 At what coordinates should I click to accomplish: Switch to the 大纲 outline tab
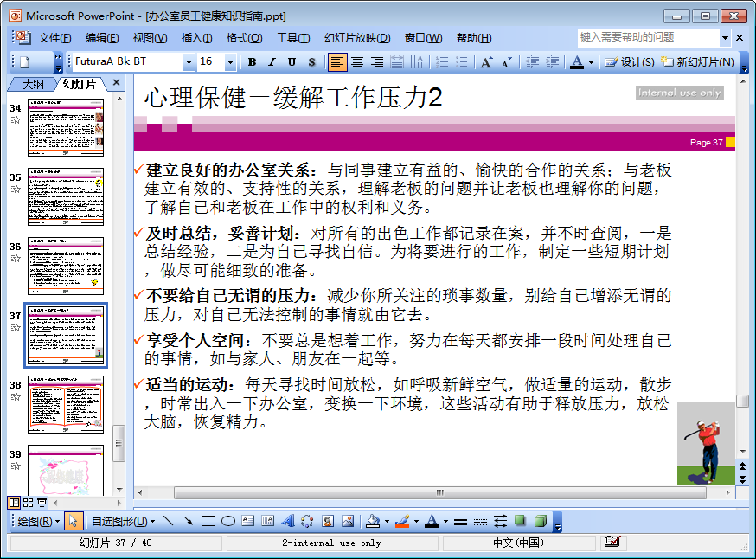33,84
